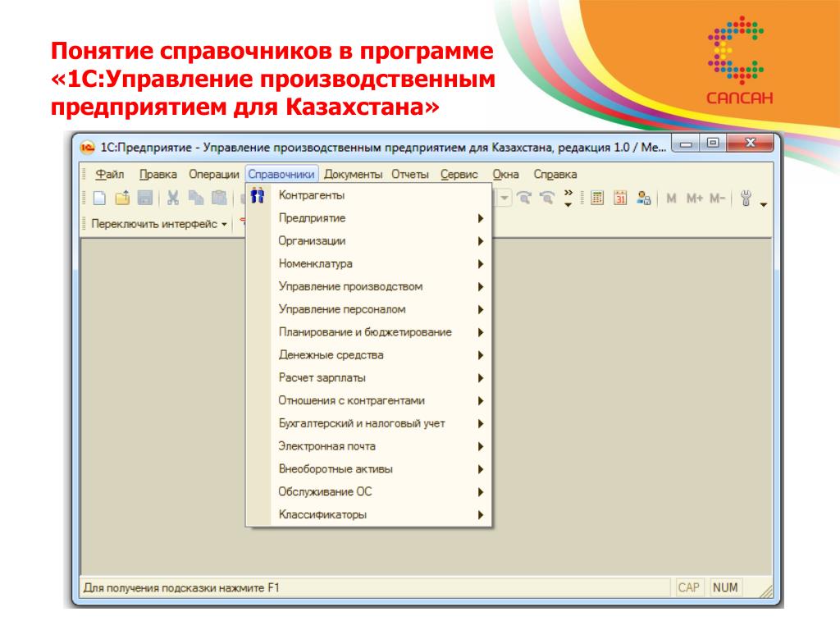Screen dimensions: 840x630
Task: Click the NUM status bar indicator
Action: coord(725,587)
